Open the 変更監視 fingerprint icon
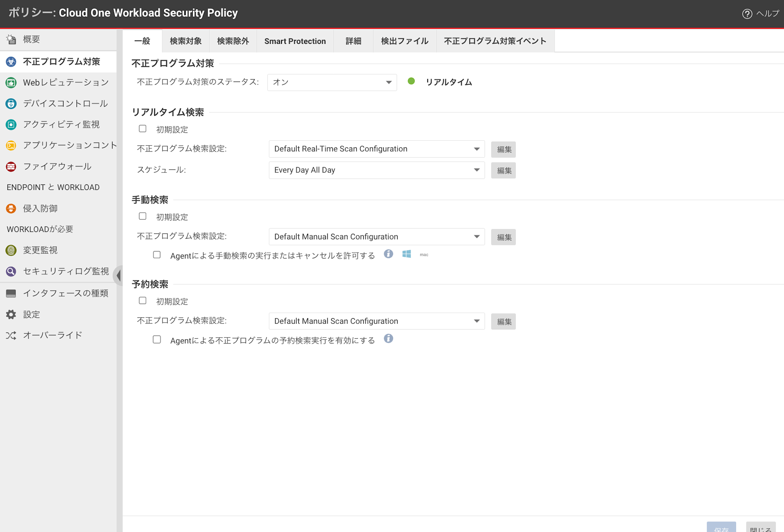 pos(11,250)
